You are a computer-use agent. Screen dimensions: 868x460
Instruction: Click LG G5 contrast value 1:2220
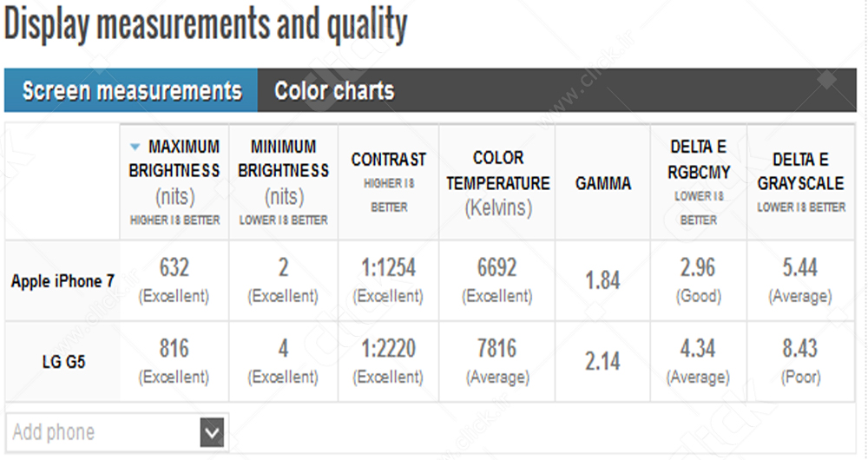(x=388, y=349)
